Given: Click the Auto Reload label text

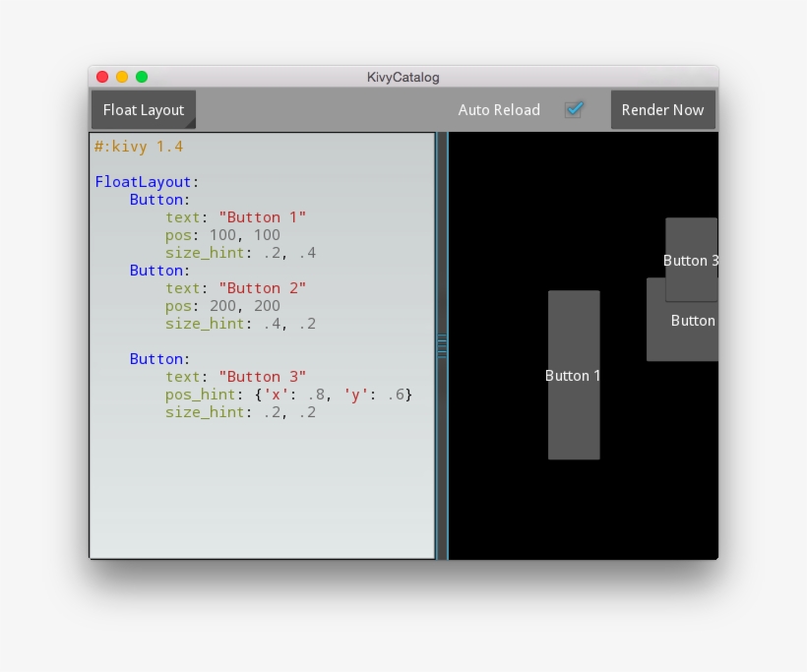Looking at the screenshot, I should (499, 109).
